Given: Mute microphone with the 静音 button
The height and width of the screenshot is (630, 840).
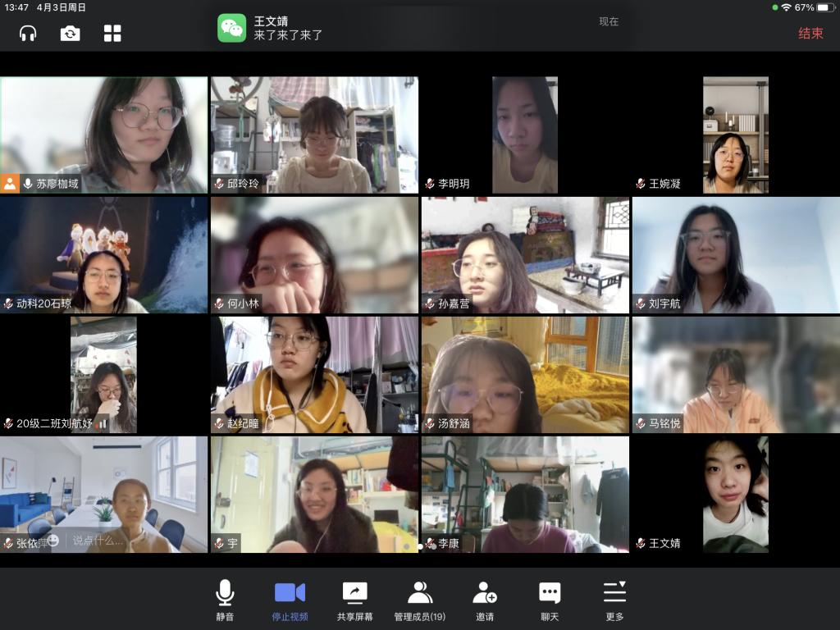Looking at the screenshot, I should (x=225, y=600).
